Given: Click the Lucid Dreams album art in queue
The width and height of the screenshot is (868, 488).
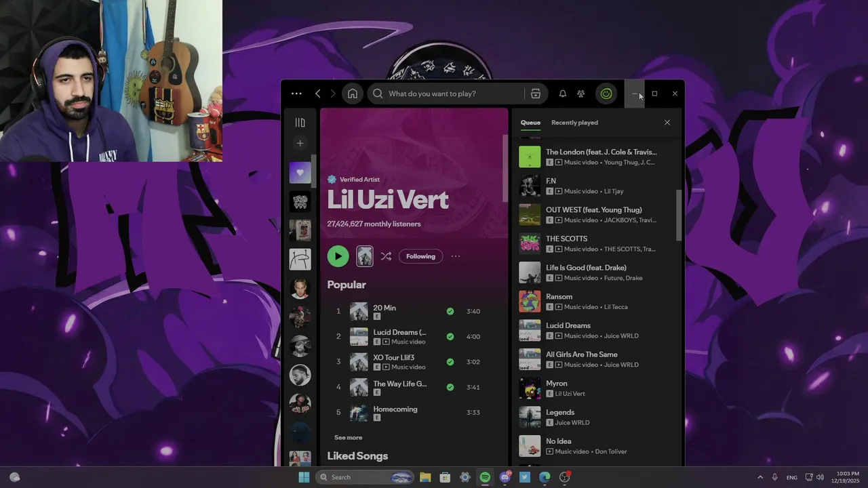Looking at the screenshot, I should (530, 330).
